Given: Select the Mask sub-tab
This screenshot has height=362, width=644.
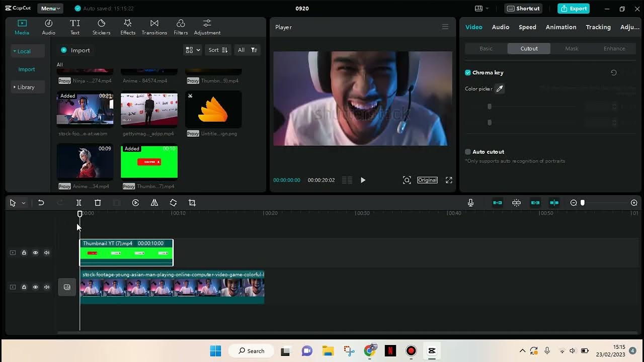Looking at the screenshot, I should pyautogui.click(x=572, y=49).
